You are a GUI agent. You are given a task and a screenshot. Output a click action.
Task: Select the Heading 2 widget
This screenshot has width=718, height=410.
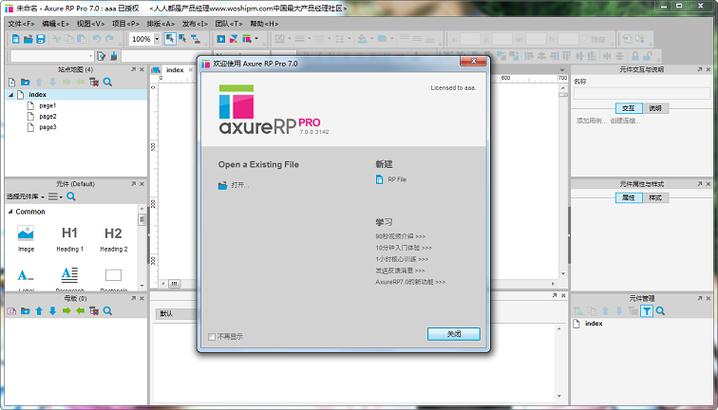coord(114,238)
